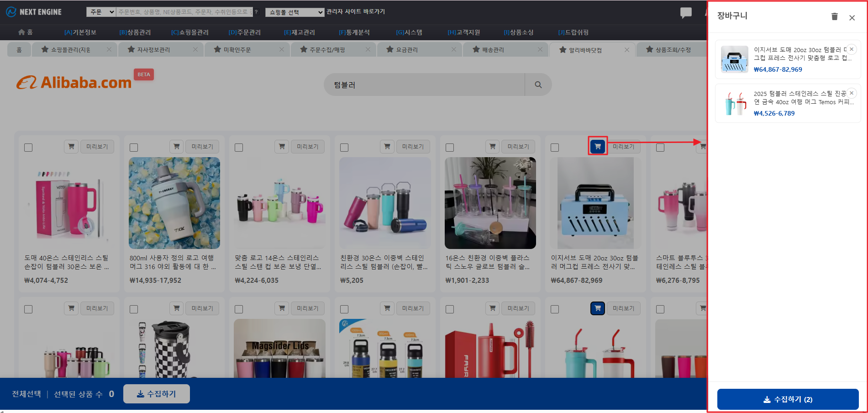Check the box for 도매 40온스 tumbler
Viewport: 868px width, 413px height.
28,148
